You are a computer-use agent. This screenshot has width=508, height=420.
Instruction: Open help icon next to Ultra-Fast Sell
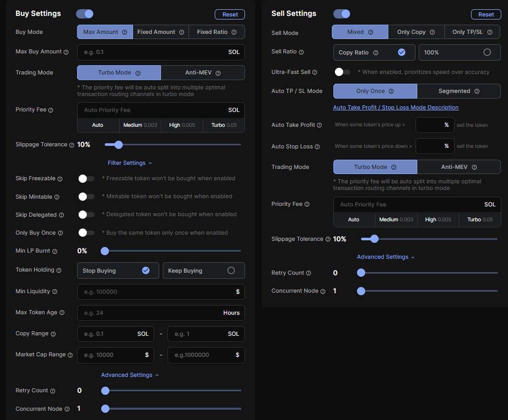click(314, 72)
